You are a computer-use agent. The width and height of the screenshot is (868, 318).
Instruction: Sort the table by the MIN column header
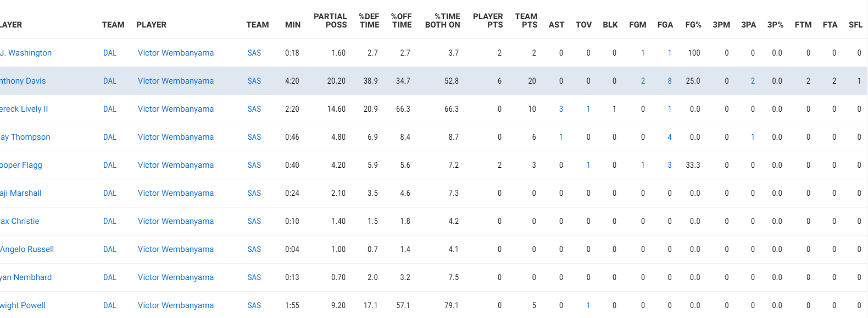pyautogui.click(x=293, y=25)
